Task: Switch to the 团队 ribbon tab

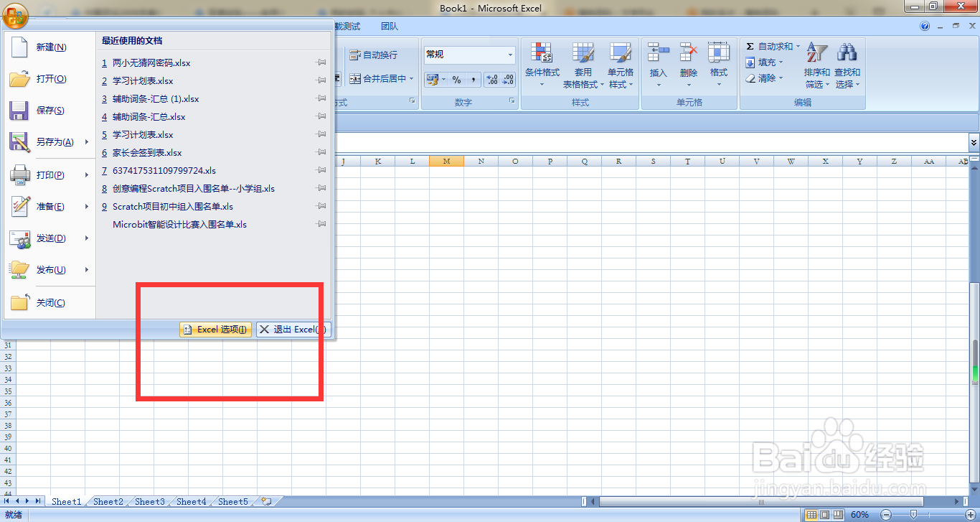Action: 390,27
